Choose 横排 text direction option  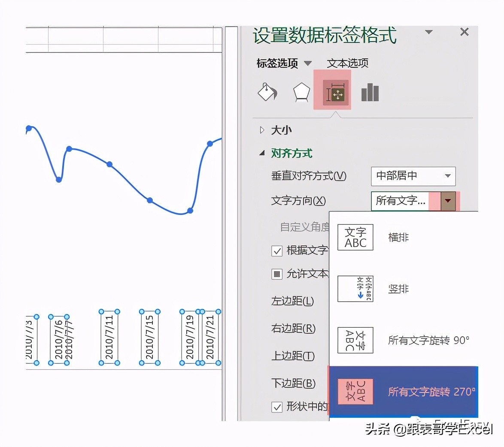click(404, 237)
